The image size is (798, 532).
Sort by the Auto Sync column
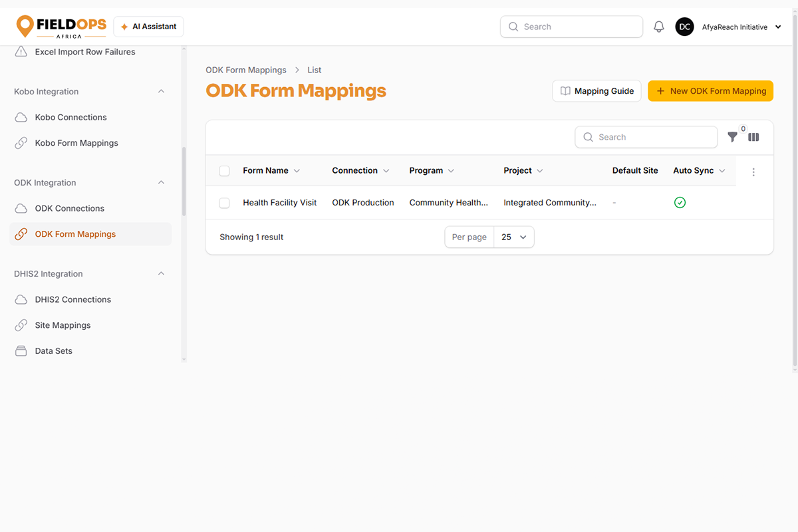(x=699, y=171)
